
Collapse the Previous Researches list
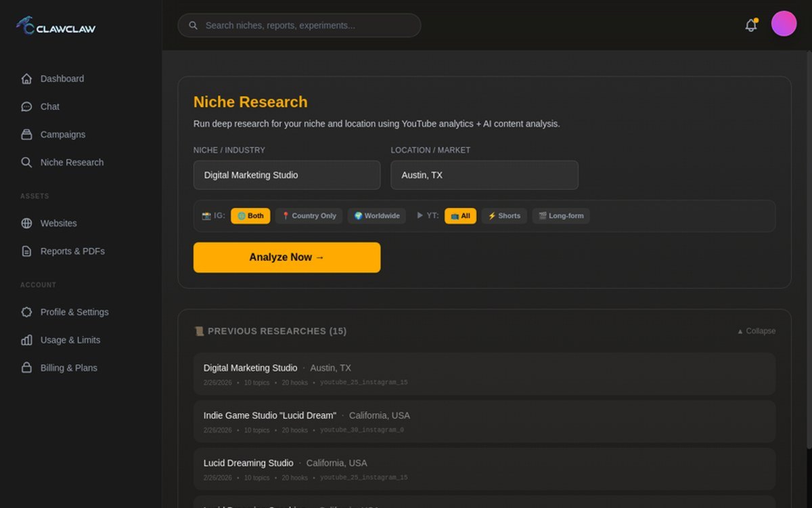756,331
